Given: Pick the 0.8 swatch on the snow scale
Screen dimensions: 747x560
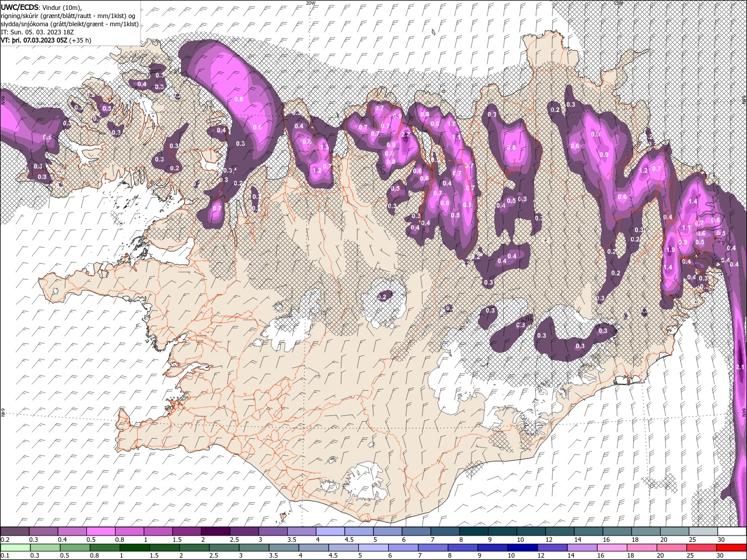Looking at the screenshot, I should [x=129, y=531].
